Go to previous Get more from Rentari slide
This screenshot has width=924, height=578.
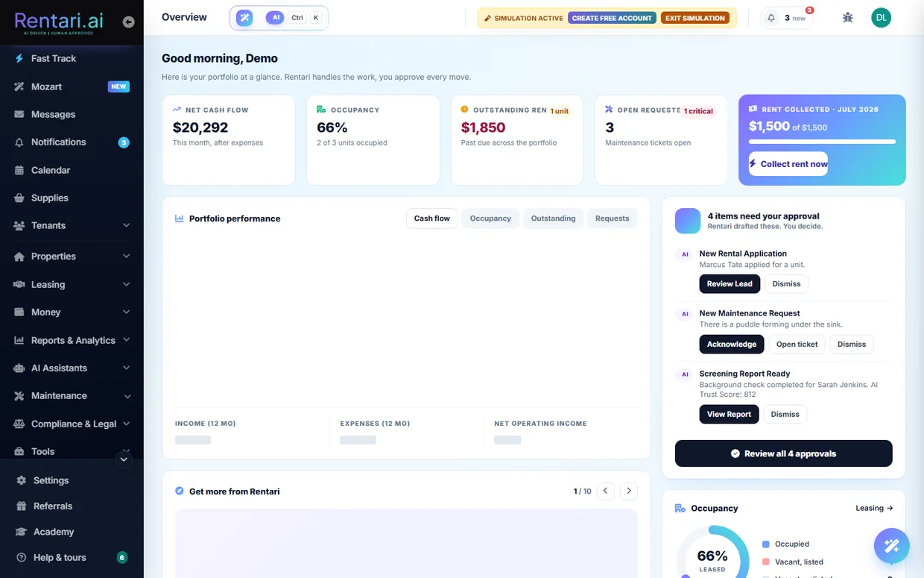point(606,491)
